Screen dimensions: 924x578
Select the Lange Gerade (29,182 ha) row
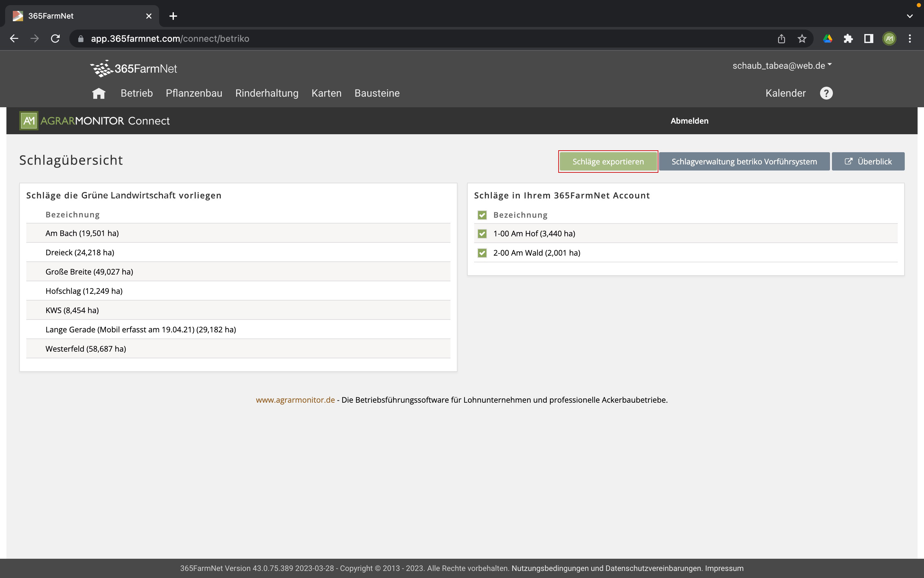point(238,329)
